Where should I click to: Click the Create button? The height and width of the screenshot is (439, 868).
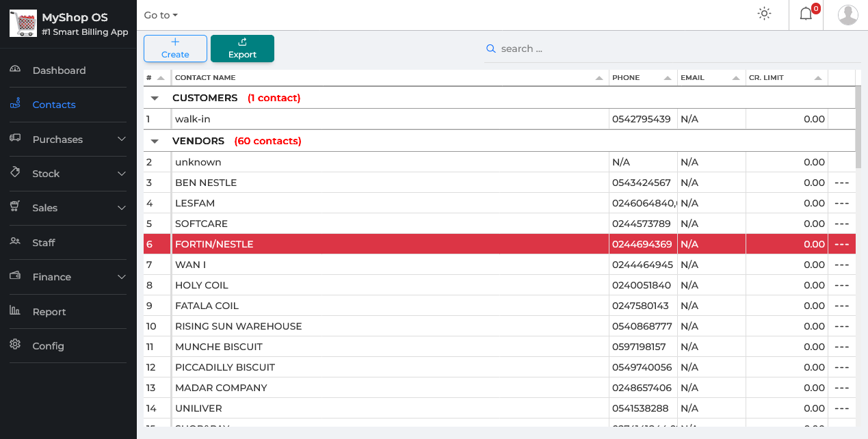pyautogui.click(x=175, y=49)
